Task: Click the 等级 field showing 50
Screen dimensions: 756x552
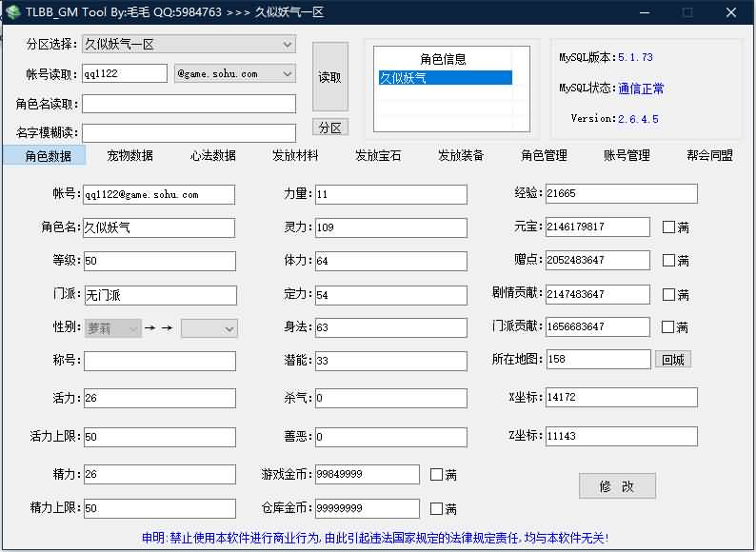Action: click(x=160, y=262)
